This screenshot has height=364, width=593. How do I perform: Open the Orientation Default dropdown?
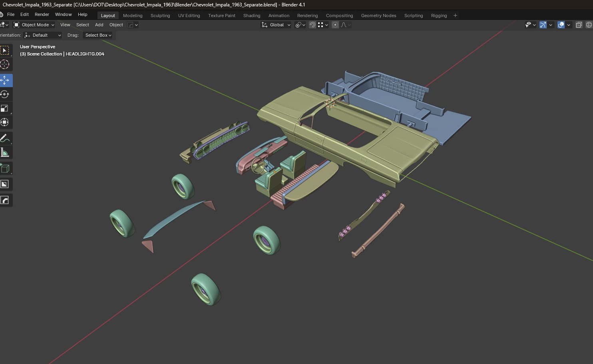point(43,35)
